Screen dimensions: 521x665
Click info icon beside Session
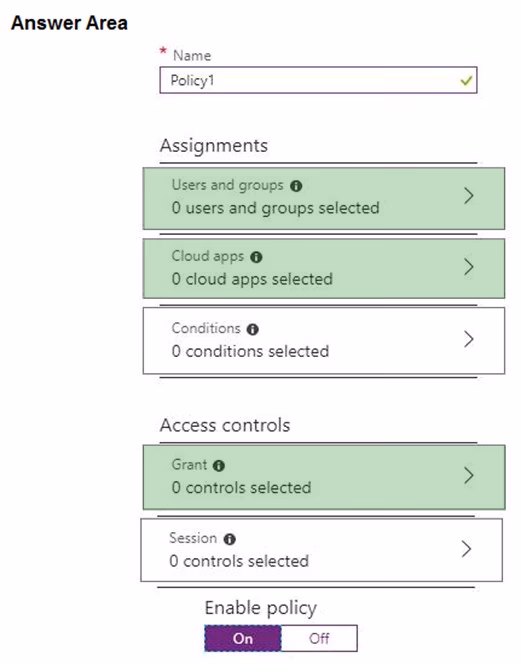(230, 539)
